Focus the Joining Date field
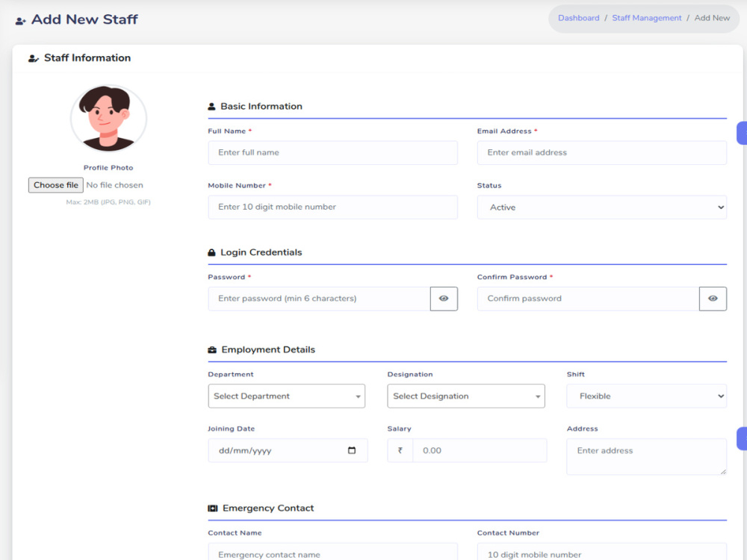The width and height of the screenshot is (747, 560). (288, 450)
